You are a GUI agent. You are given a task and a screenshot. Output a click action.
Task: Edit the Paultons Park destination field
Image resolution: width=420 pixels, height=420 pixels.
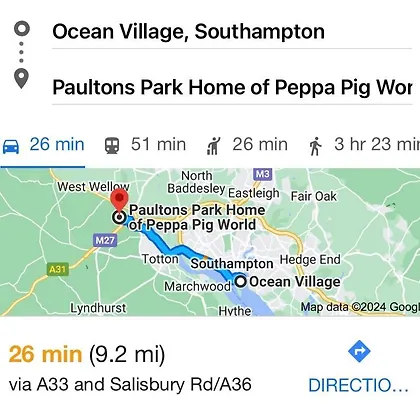tap(232, 87)
